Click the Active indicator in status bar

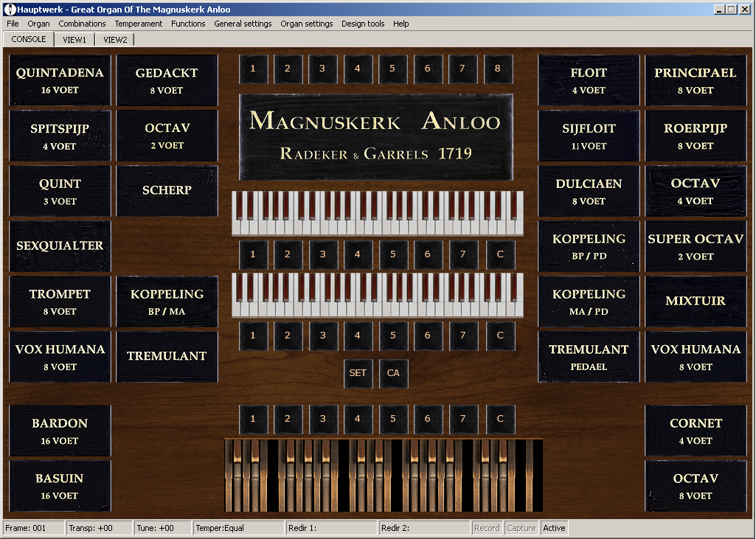(x=554, y=528)
